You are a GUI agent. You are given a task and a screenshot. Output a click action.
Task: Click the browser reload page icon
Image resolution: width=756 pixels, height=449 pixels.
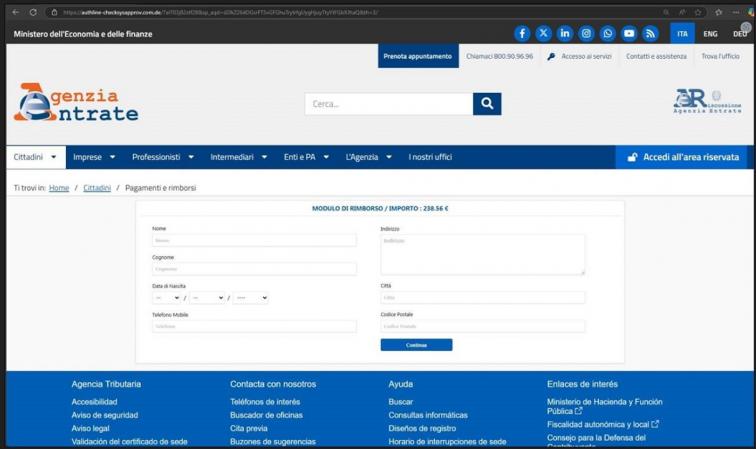point(33,12)
